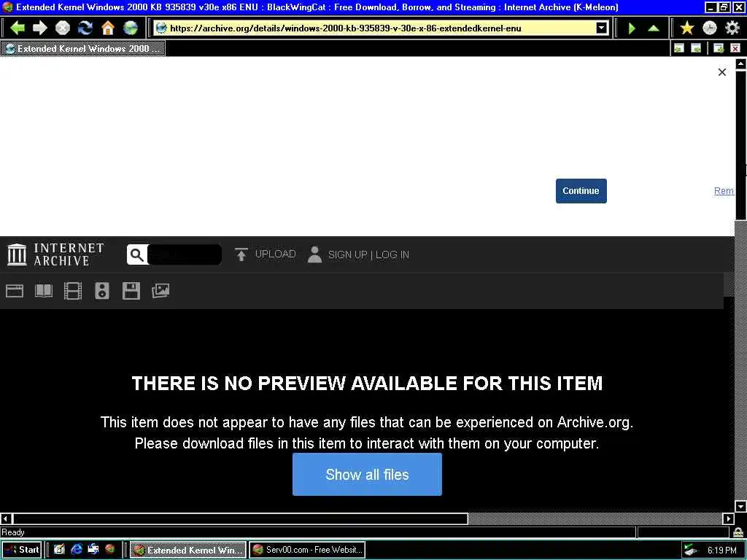Viewport: 747px width, 560px height.
Task: Open the Web (Wayback) media icon
Action: point(15,290)
